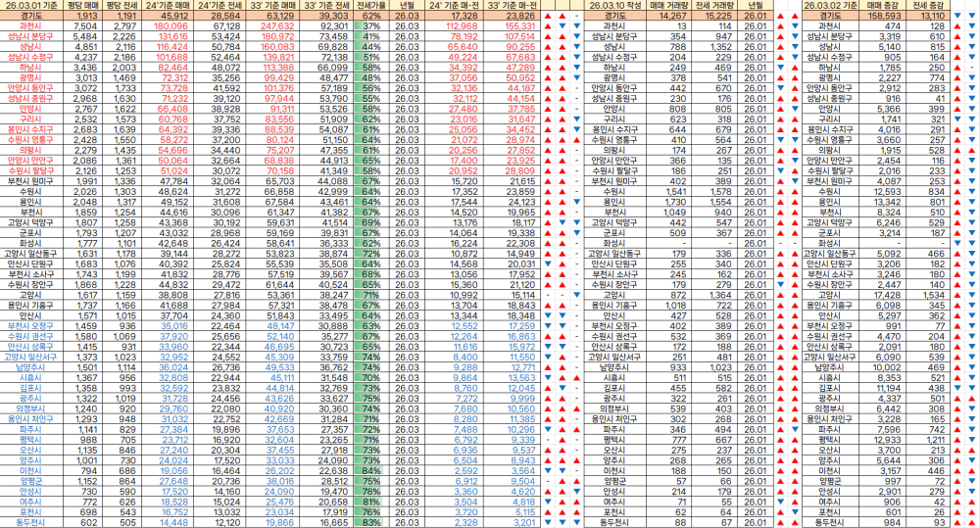
Task: Select the cell with value 1,352
Action: (x=713, y=47)
